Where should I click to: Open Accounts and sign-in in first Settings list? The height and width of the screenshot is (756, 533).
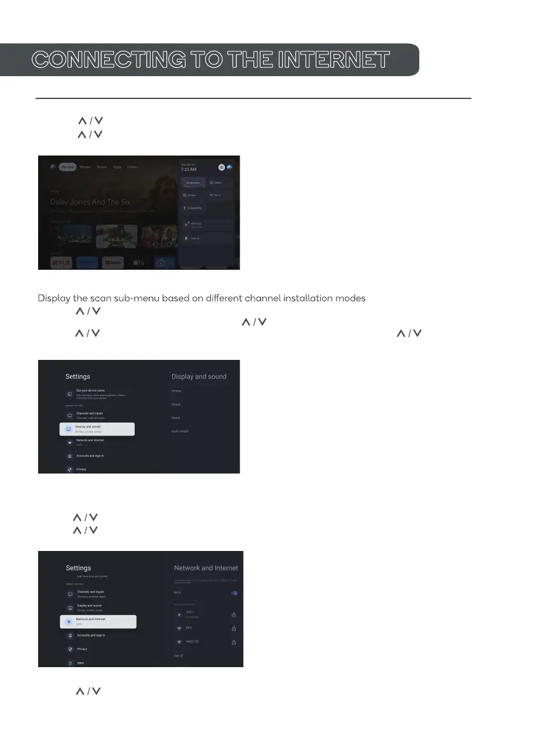[90, 456]
